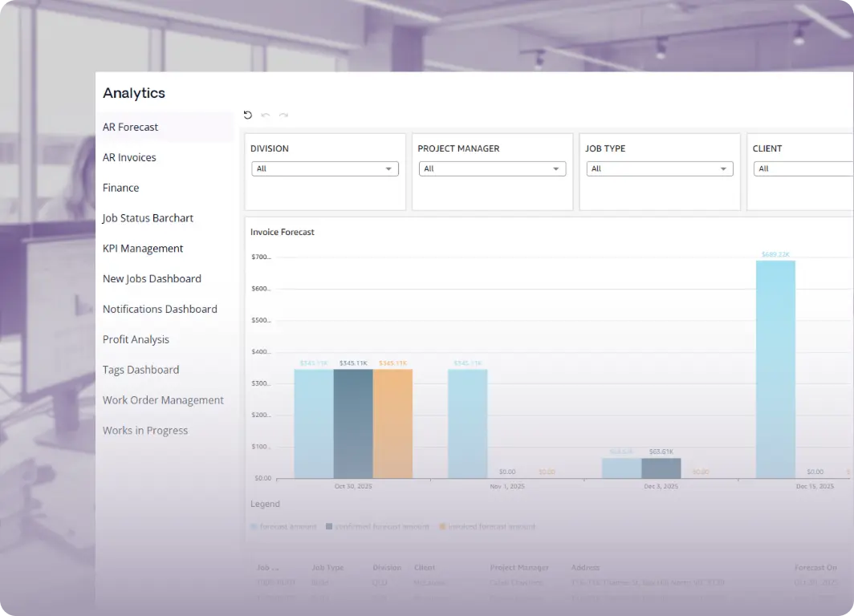Select the AR Forecast sidebar item
The width and height of the screenshot is (854, 616).
pyautogui.click(x=130, y=127)
